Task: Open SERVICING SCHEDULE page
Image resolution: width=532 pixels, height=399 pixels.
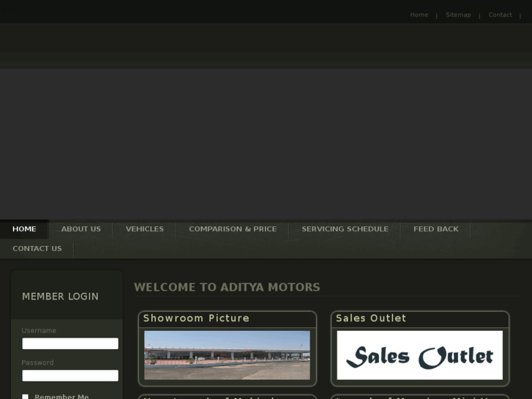Action: 345,229
